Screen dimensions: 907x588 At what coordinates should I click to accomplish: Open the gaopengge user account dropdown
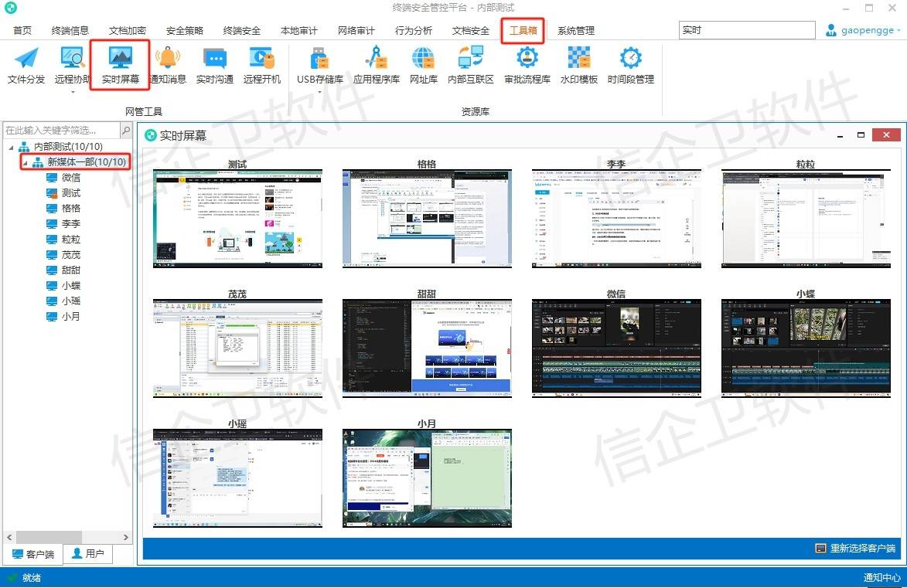pos(863,31)
